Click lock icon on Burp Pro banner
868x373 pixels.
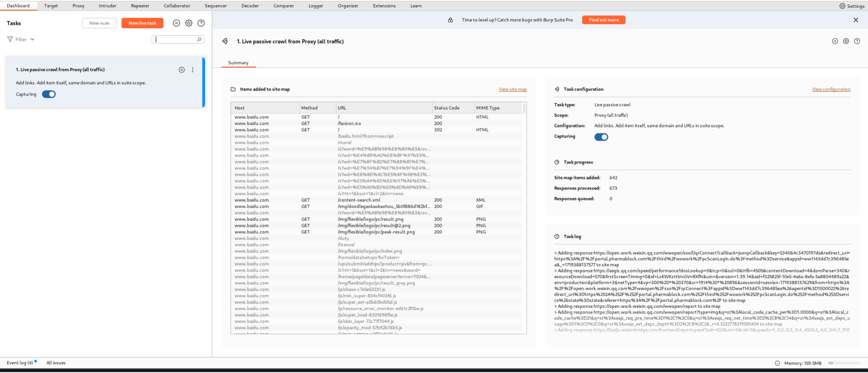450,20
